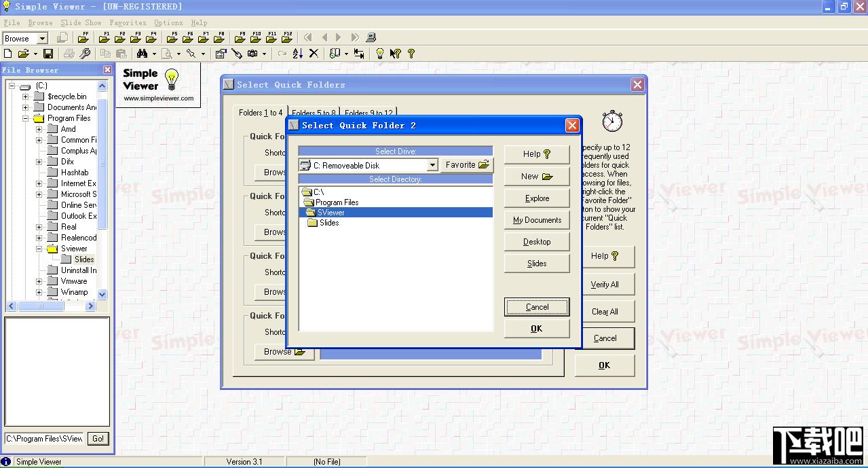Click the yellow question mark help icon
The image size is (868, 468).
point(411,54)
